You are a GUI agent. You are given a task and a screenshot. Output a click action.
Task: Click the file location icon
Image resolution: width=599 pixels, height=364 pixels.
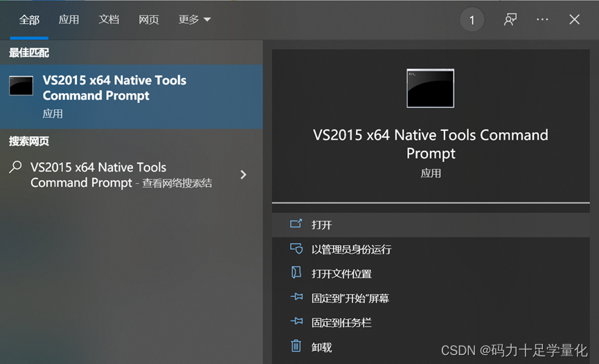click(296, 273)
